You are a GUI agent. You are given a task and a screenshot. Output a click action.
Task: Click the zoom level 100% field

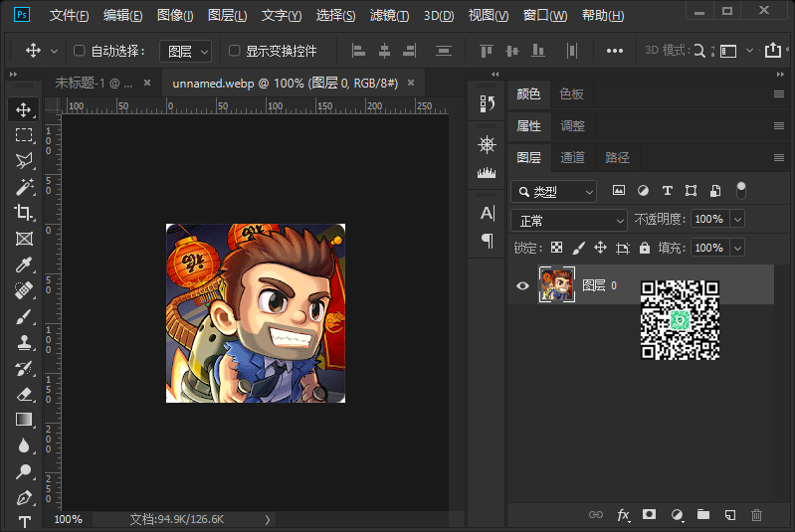[x=68, y=519]
